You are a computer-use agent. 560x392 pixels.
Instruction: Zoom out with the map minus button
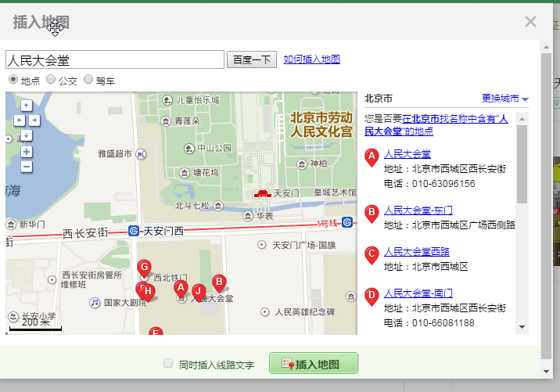tap(26, 167)
